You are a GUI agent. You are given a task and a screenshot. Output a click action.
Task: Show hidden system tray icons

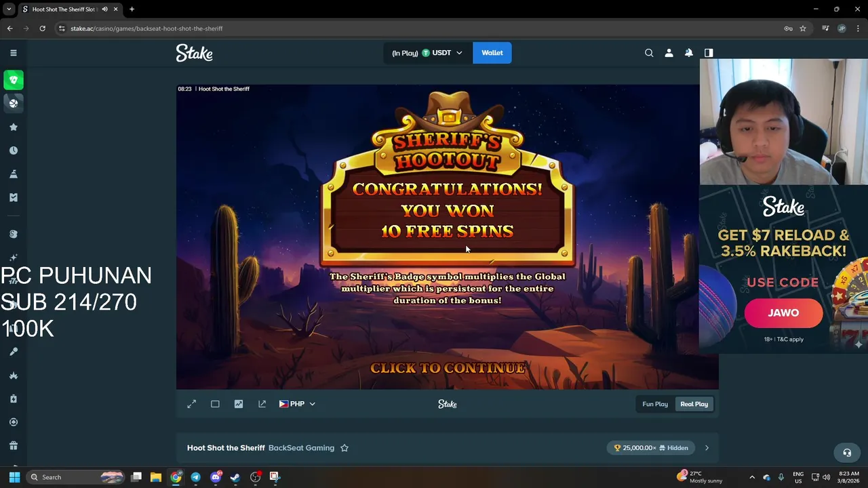752,477
